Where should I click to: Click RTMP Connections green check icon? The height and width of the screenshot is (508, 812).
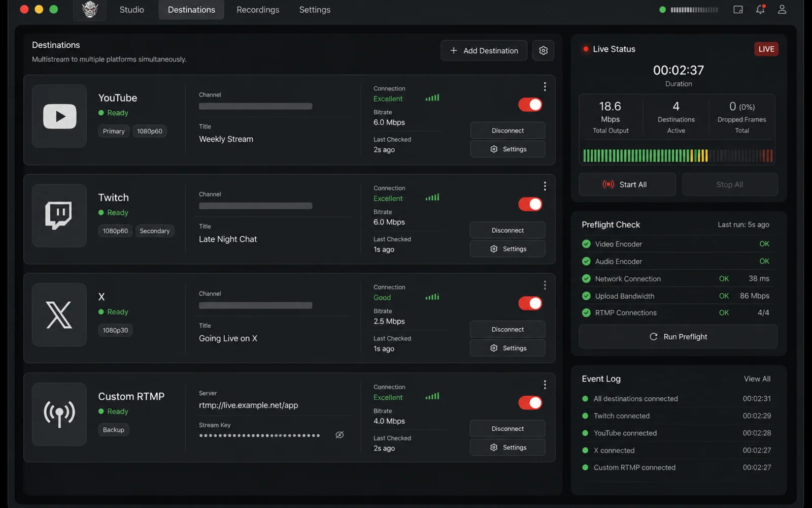point(586,313)
